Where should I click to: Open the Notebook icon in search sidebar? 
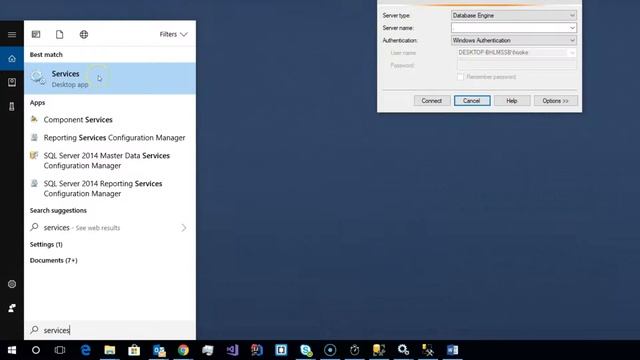12,82
